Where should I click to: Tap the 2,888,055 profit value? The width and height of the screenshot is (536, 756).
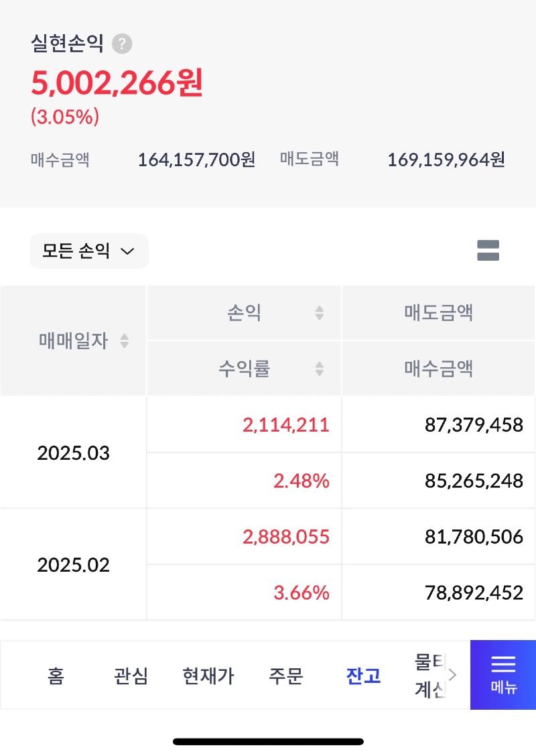(x=286, y=537)
